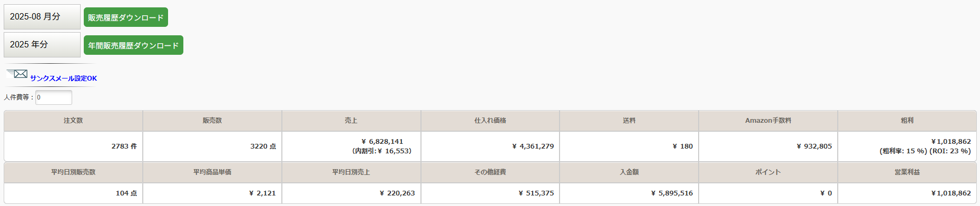The image size is (980, 206).
Task: Click the Amazon手数料 column header
Action: [x=768, y=121]
